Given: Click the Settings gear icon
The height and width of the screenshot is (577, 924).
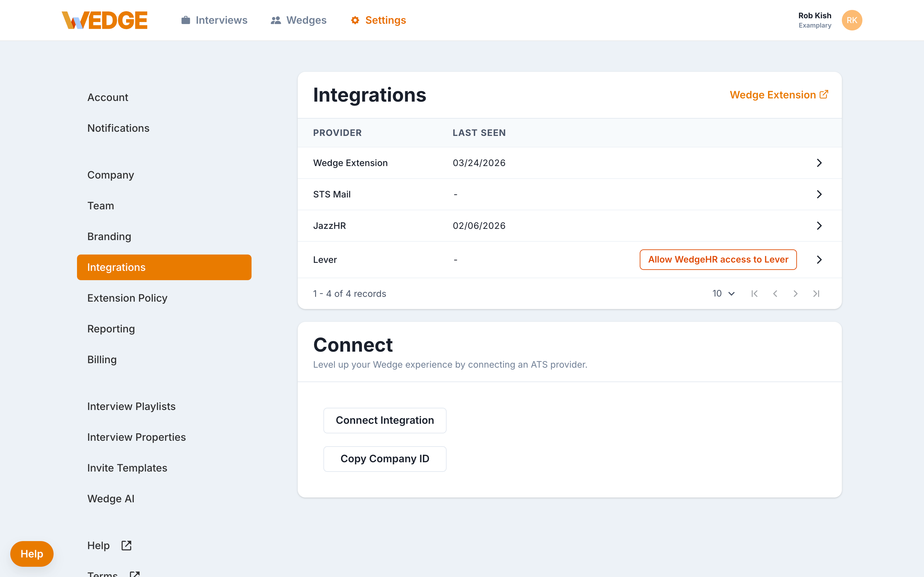Looking at the screenshot, I should [355, 20].
